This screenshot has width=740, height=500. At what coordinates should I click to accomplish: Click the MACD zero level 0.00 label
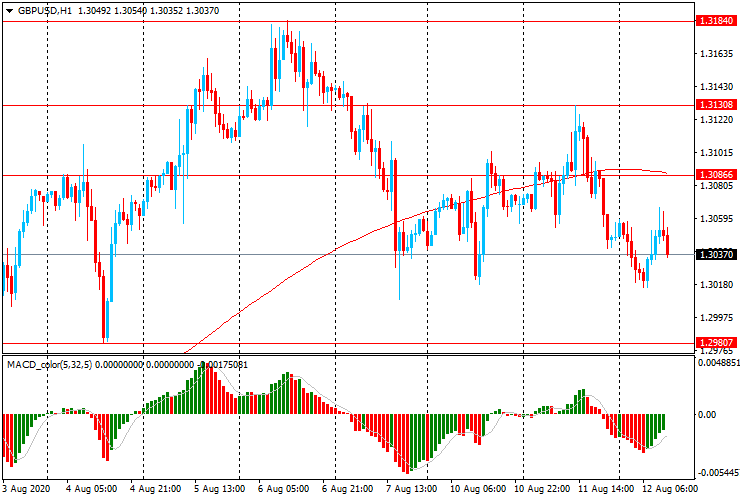(x=707, y=415)
